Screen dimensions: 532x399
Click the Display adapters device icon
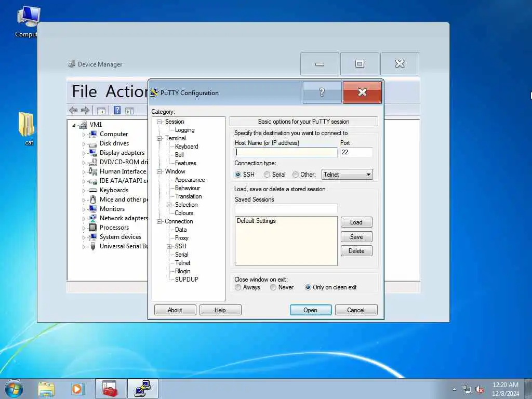tap(92, 153)
